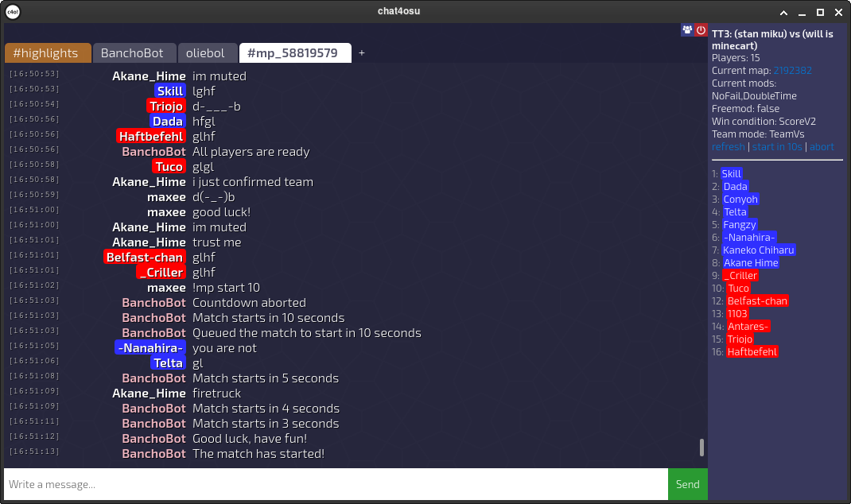Click the 'start in 10s' link
This screenshot has width=851, height=504.
pos(777,147)
